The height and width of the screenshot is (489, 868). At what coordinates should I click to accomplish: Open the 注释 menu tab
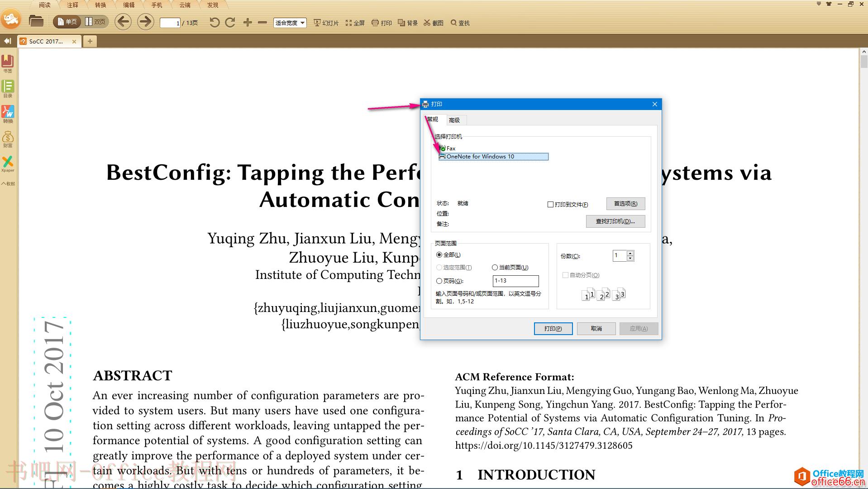(x=72, y=5)
